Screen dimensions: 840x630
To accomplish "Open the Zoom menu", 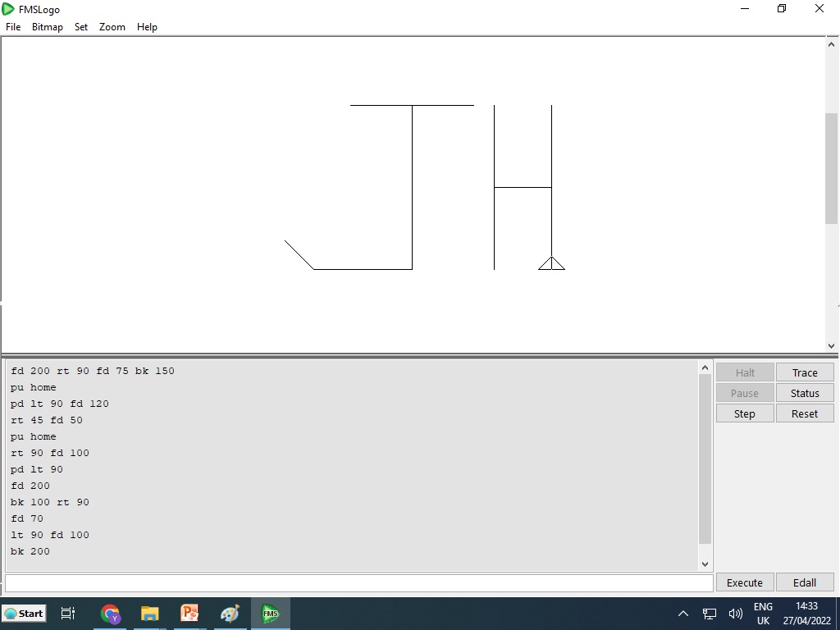I will coord(112,27).
